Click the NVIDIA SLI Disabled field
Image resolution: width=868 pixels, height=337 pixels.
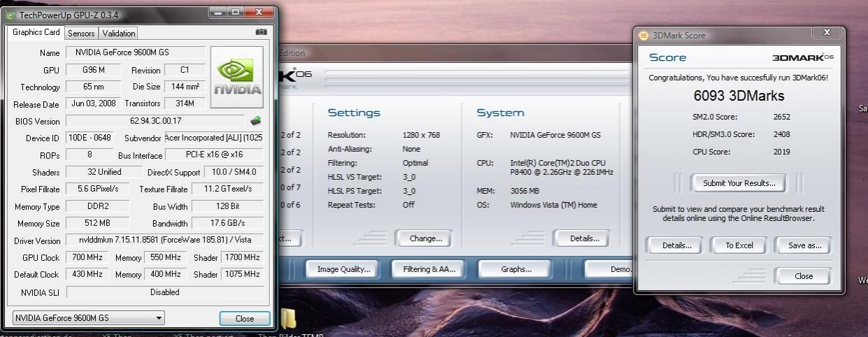point(165,292)
